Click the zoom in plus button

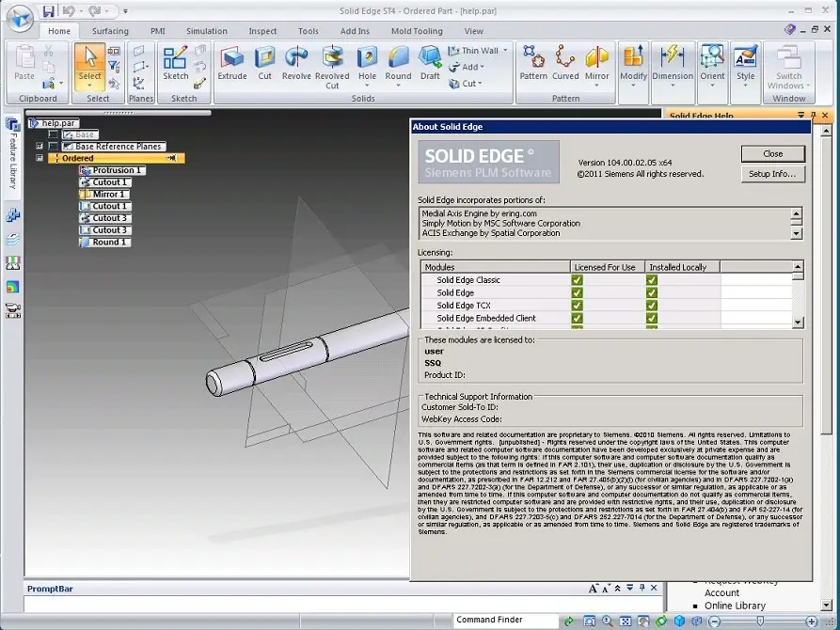(x=812, y=622)
